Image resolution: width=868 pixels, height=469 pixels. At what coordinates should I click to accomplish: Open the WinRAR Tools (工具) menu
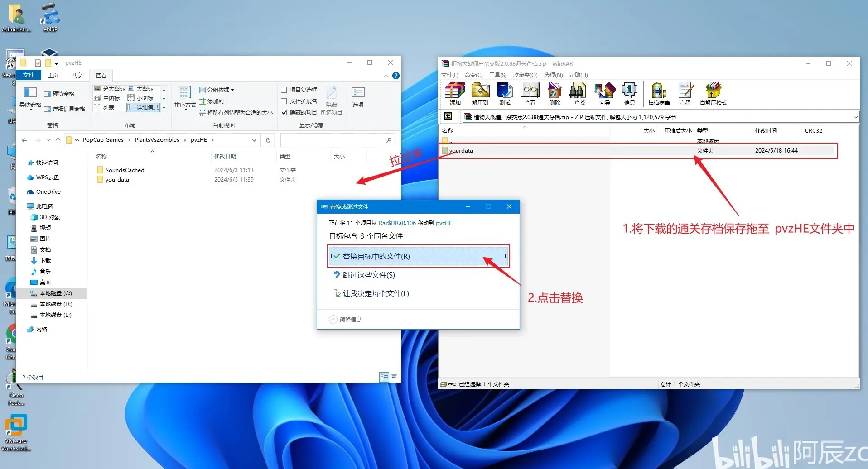498,75
